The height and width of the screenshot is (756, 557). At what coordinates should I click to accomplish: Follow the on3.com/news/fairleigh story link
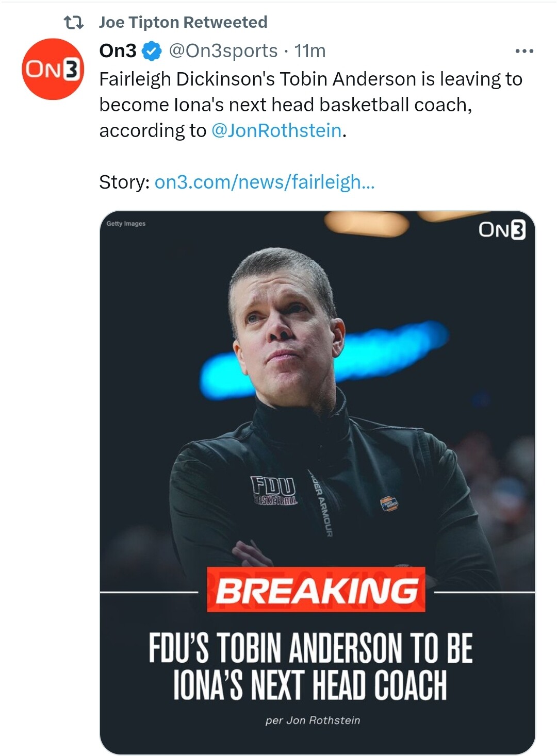pos(265,182)
